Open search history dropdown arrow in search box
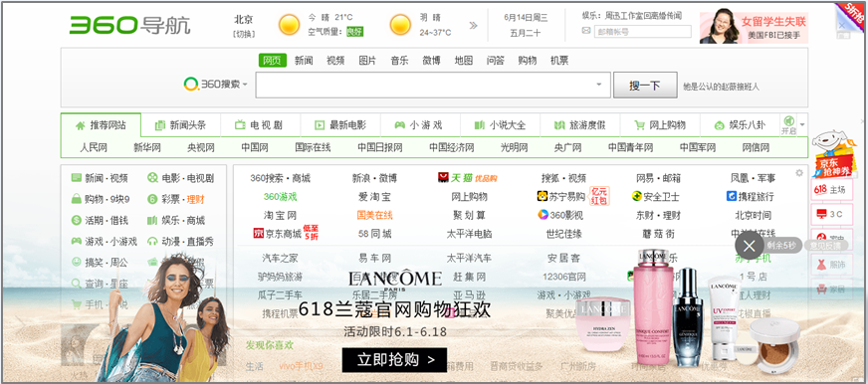Image resolution: width=868 pixels, height=384 pixels. (x=599, y=85)
